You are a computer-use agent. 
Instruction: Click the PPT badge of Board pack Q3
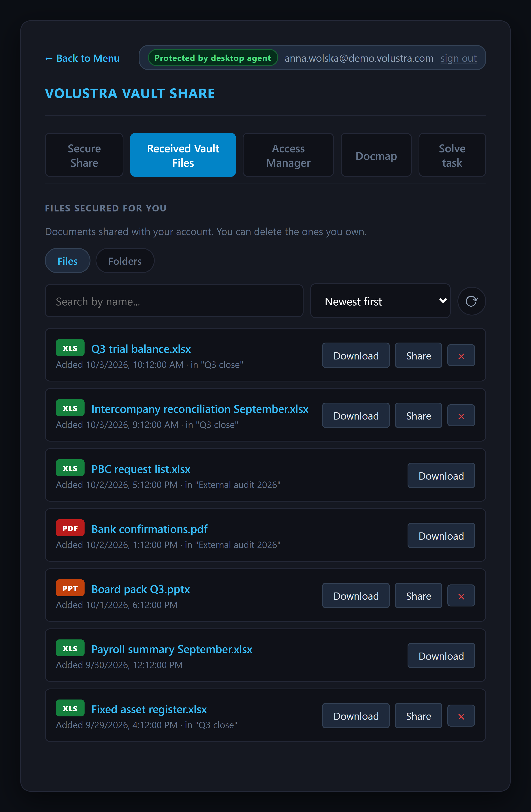(70, 588)
